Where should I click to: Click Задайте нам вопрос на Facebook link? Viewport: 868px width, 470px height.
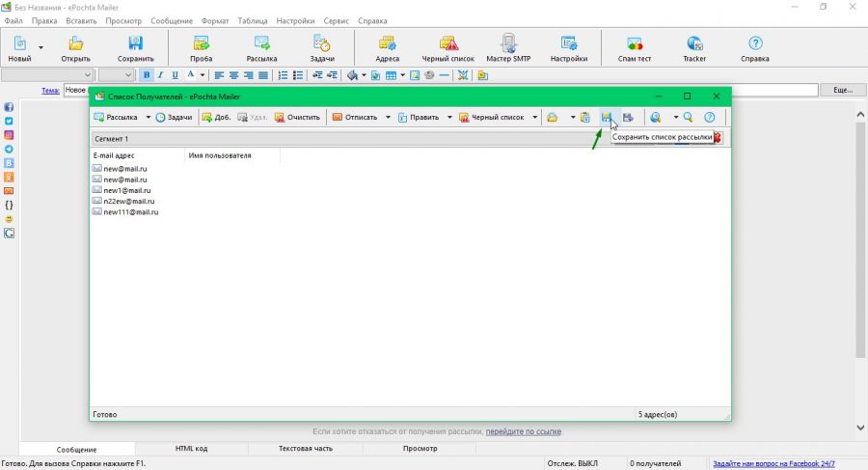pos(773,463)
